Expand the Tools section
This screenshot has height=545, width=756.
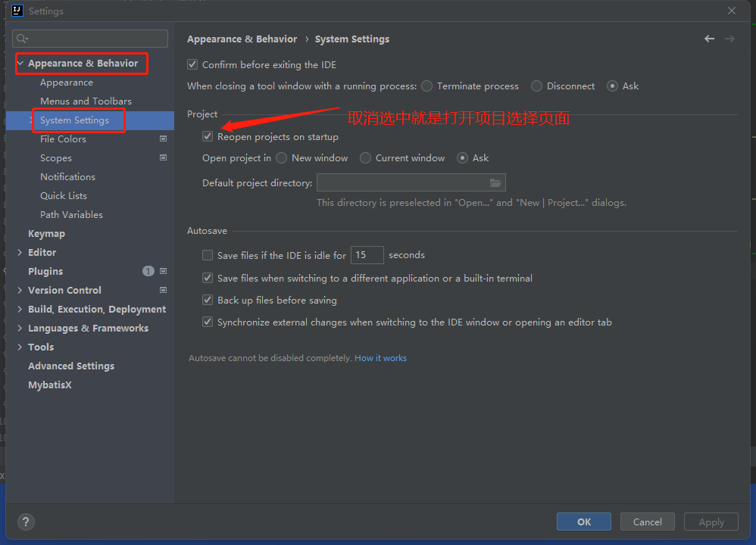(20, 347)
